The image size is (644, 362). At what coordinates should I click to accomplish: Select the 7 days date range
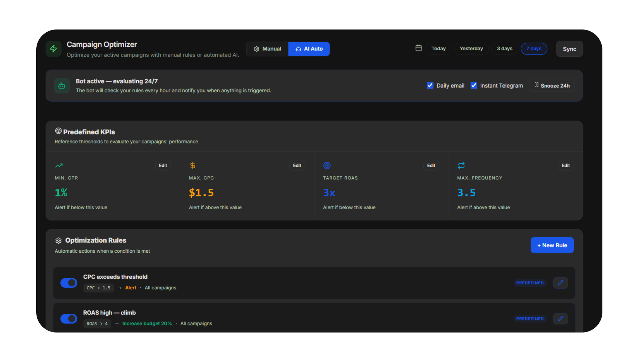pyautogui.click(x=534, y=49)
